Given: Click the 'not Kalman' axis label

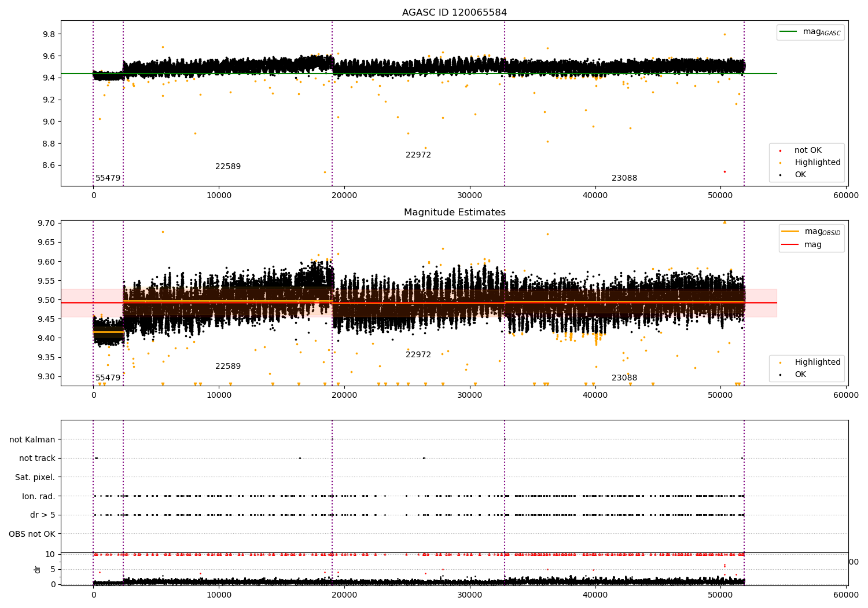Looking at the screenshot, I should pos(32,440).
